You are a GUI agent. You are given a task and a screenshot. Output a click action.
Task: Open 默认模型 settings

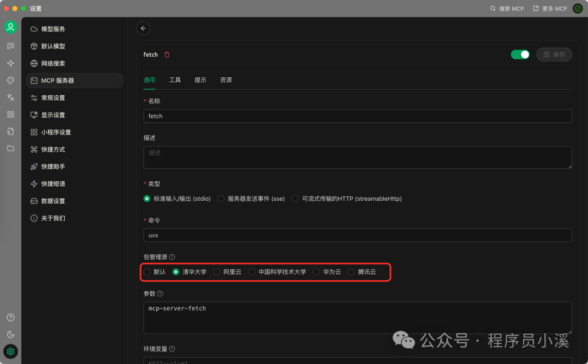[x=74, y=46]
